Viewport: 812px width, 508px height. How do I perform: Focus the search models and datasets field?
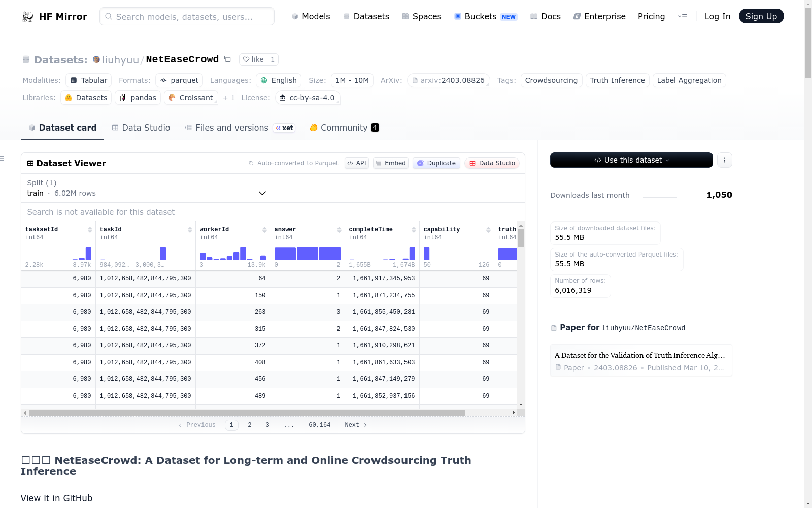click(187, 16)
